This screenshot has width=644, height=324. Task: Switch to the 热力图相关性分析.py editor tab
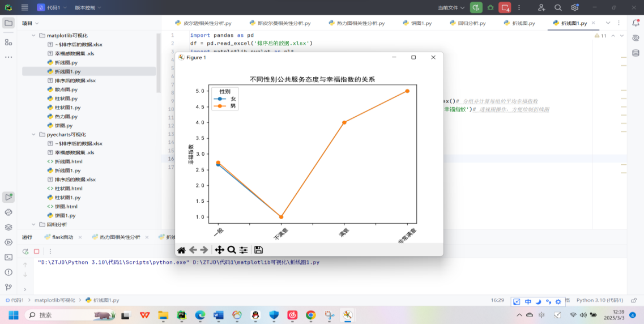[x=356, y=23]
